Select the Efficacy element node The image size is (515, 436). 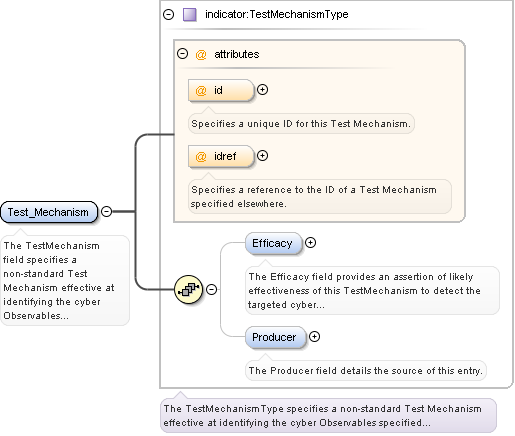tap(274, 243)
